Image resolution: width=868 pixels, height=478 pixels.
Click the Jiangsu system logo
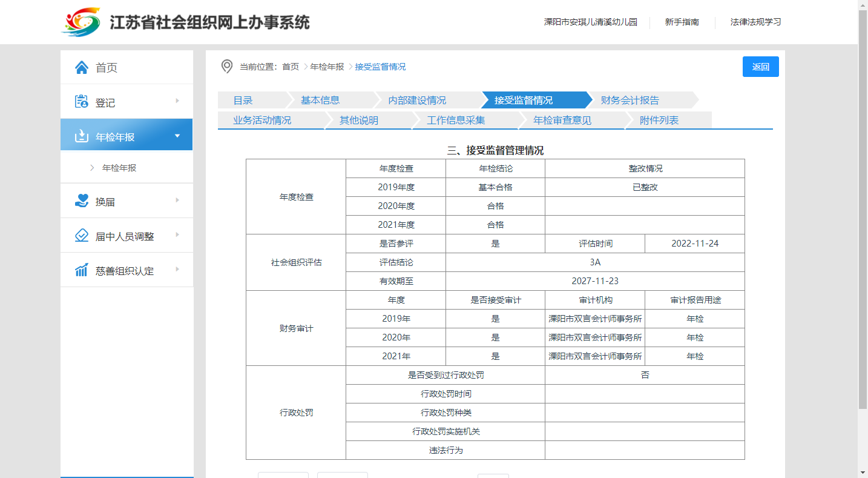click(x=81, y=22)
